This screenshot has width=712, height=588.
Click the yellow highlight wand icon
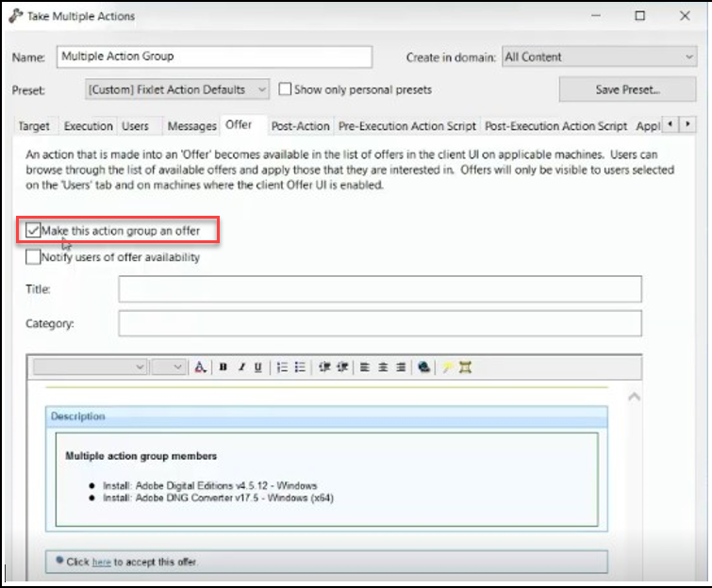[x=447, y=367]
